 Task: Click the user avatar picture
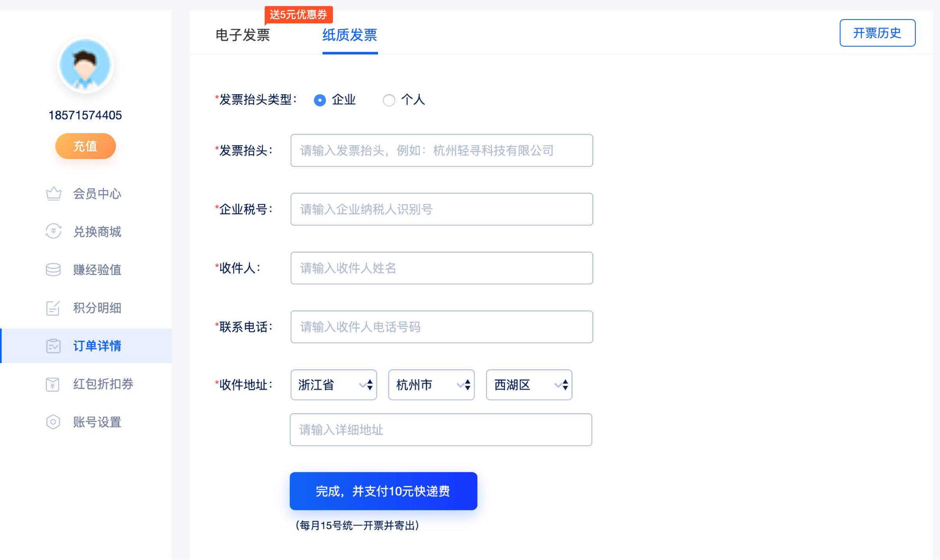[85, 65]
